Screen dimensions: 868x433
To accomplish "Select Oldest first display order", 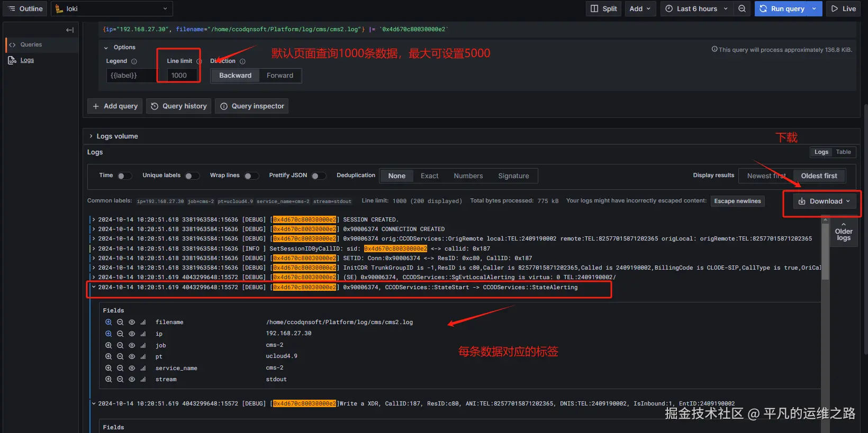I will coord(819,176).
